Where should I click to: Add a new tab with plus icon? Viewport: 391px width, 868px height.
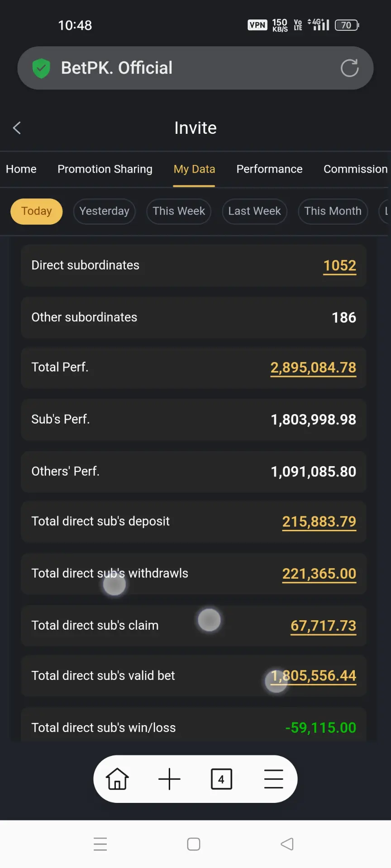point(170,779)
